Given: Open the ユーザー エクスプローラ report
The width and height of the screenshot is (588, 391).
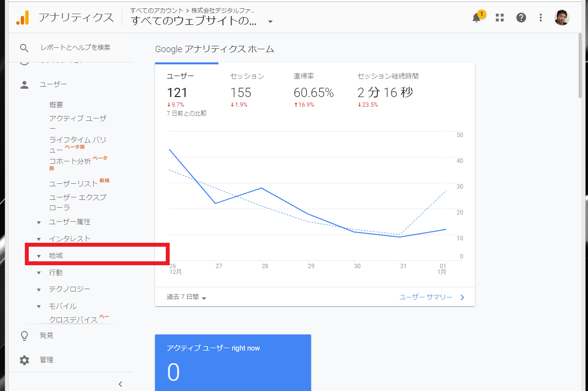Looking at the screenshot, I should coord(78,202).
